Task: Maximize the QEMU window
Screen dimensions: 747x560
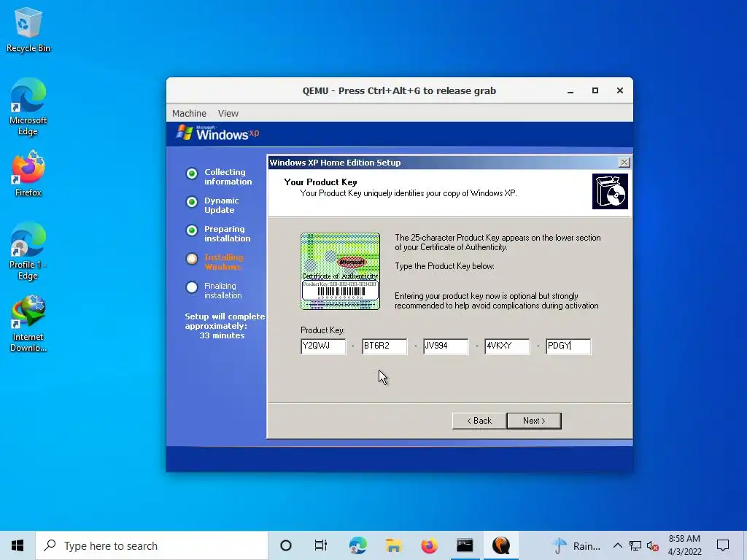Action: tap(595, 90)
